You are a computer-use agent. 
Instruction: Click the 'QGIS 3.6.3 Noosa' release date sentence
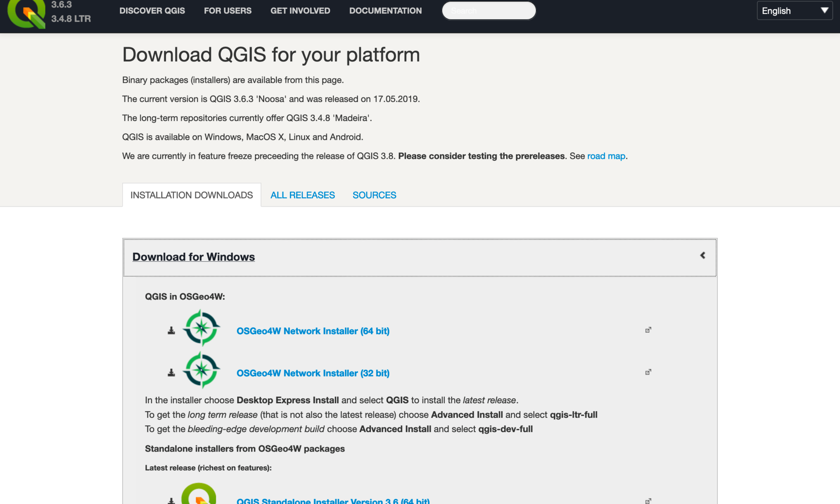[x=271, y=99]
